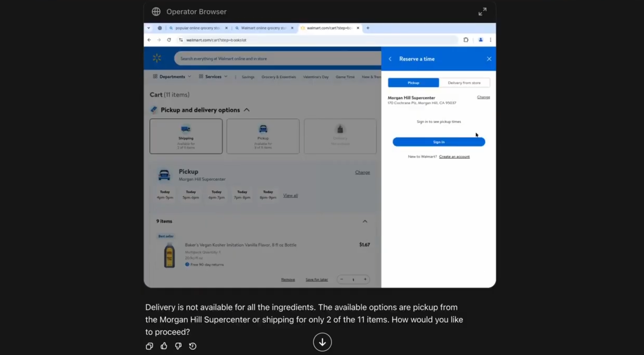
Task: Expand the Operator Browser to fullscreen
Action: pos(482,12)
